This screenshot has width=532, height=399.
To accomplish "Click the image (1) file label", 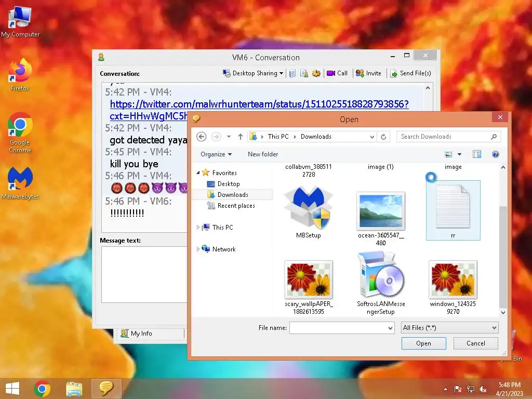I will click(x=381, y=167).
